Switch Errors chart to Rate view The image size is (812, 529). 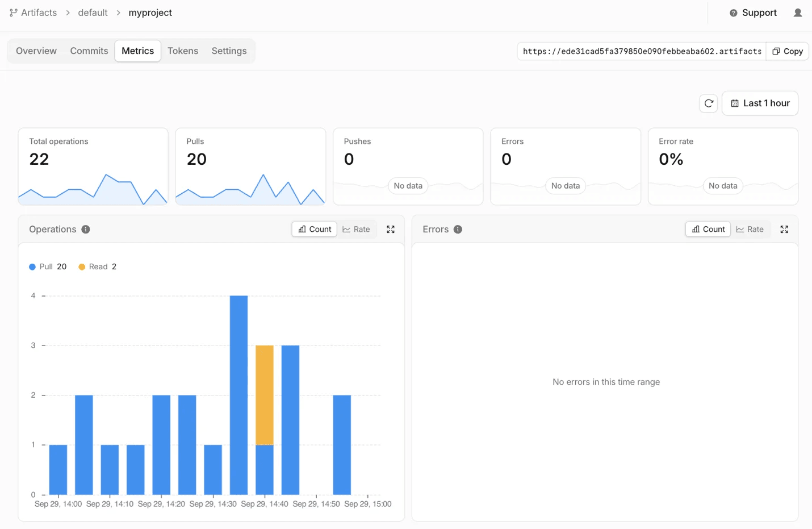coord(750,230)
